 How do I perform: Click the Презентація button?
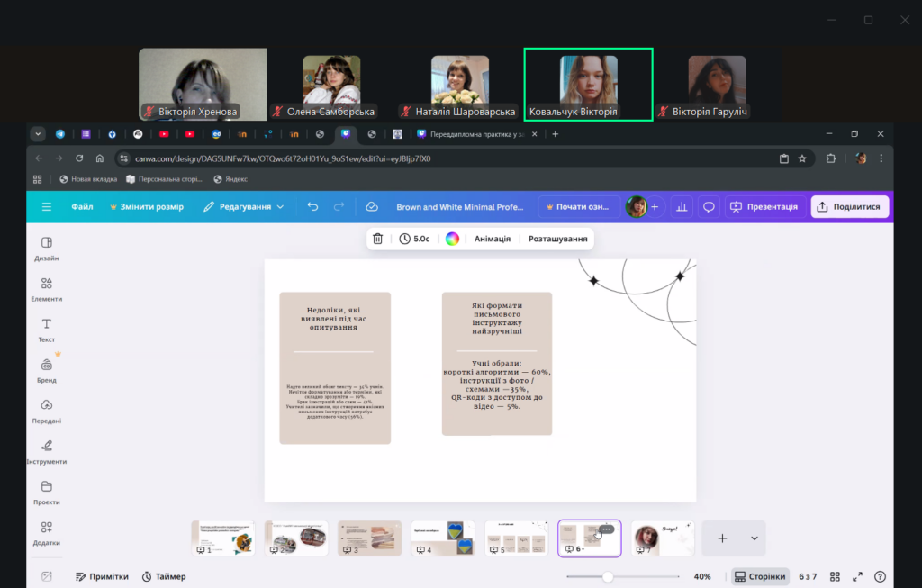pos(764,207)
